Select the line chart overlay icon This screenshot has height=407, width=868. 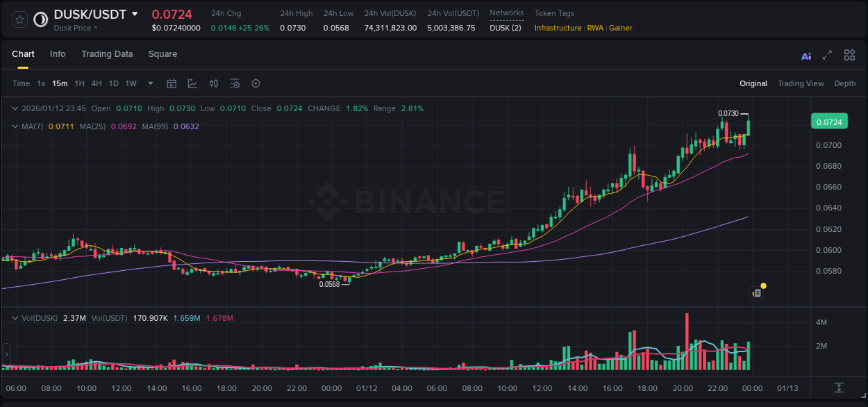pyautogui.click(x=192, y=83)
